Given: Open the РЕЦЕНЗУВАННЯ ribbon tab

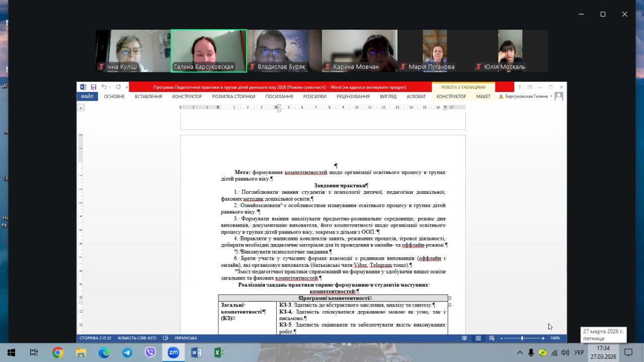Looking at the screenshot, I should (x=353, y=97).
